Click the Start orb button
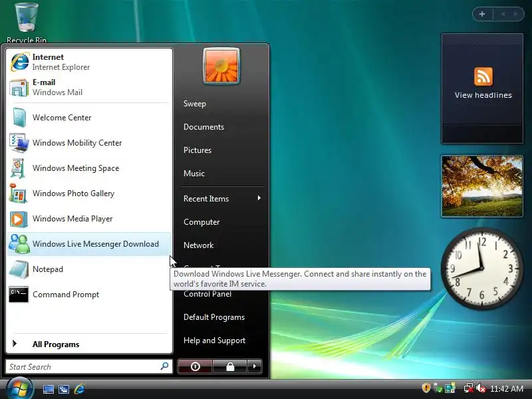 [20, 388]
